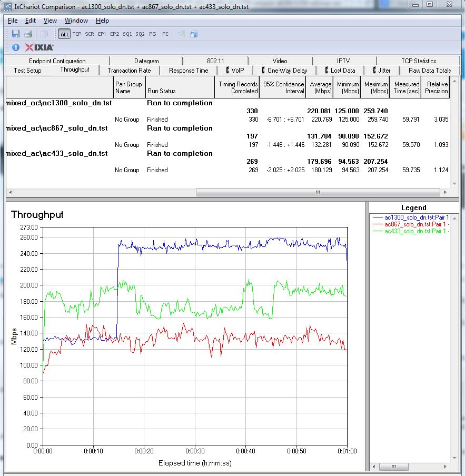
Task: Click Relative Precision column header
Action: [x=436, y=87]
